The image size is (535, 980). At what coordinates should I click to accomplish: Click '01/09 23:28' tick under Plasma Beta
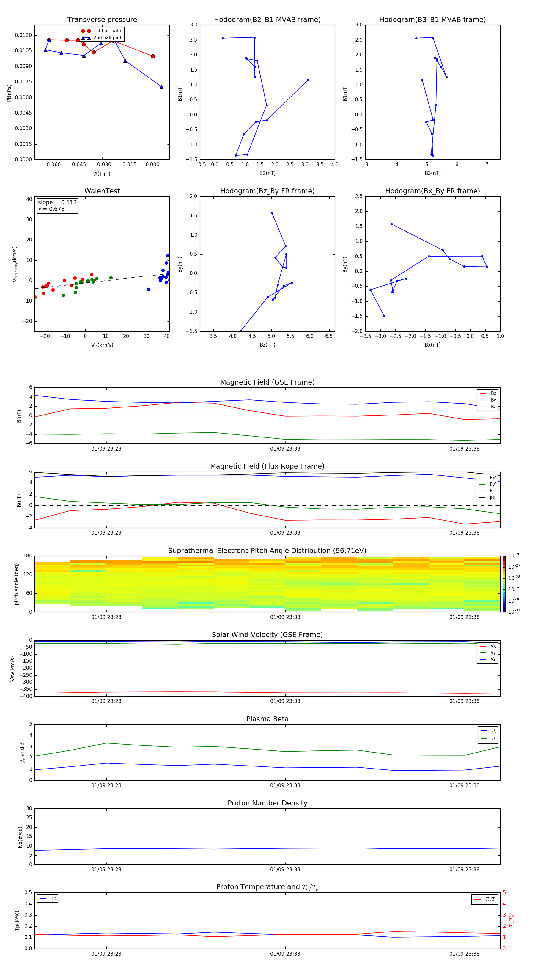106,785
